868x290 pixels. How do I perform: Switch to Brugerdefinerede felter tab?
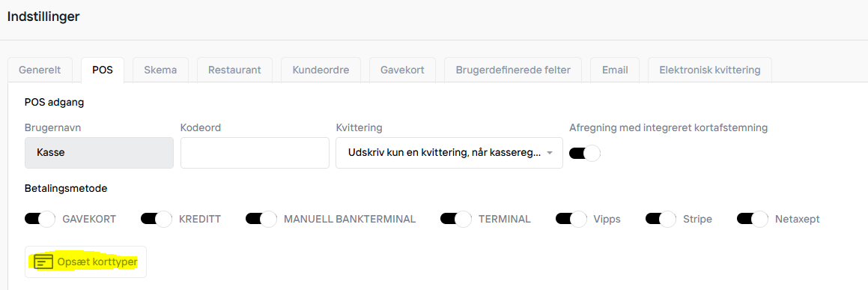pyautogui.click(x=513, y=70)
